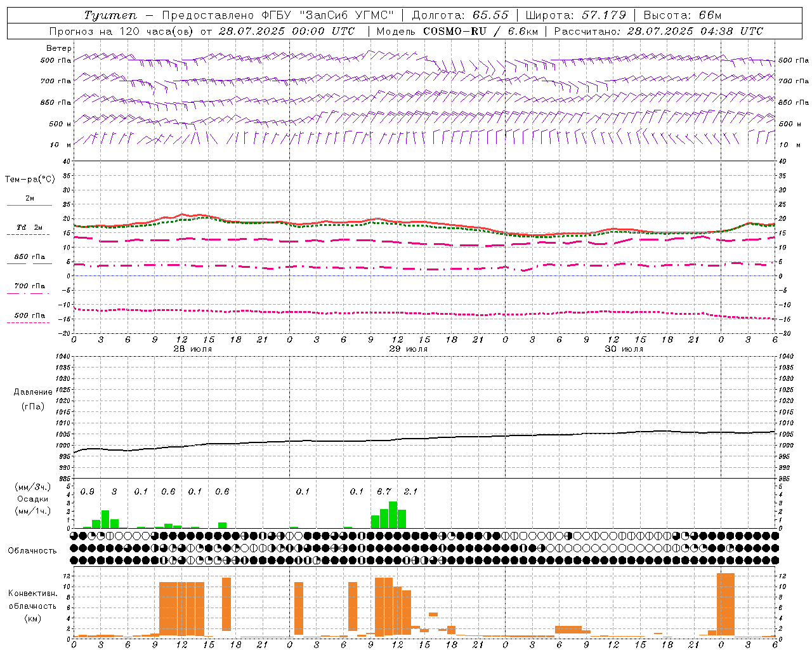Click the "2.1" three-hour precipitation value

point(411,492)
